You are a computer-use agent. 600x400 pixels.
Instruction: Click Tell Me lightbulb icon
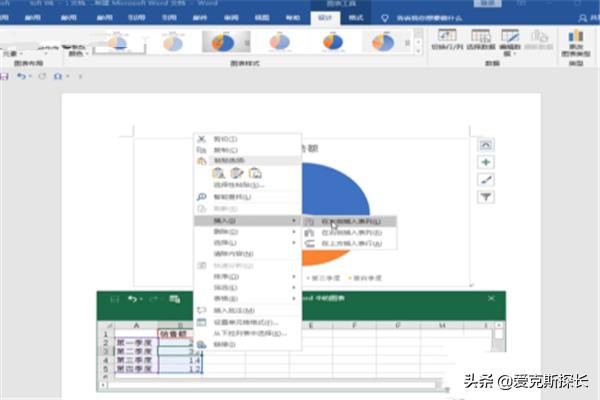(385, 18)
